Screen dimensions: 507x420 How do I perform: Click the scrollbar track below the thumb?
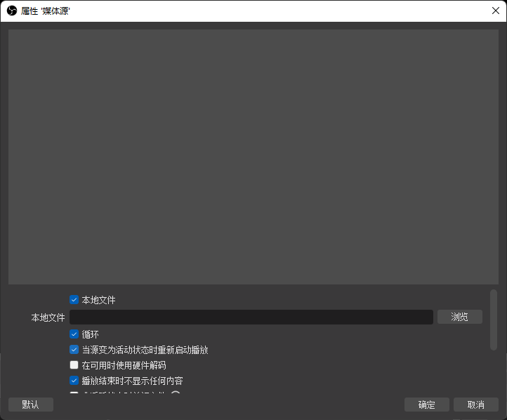[x=494, y=372]
